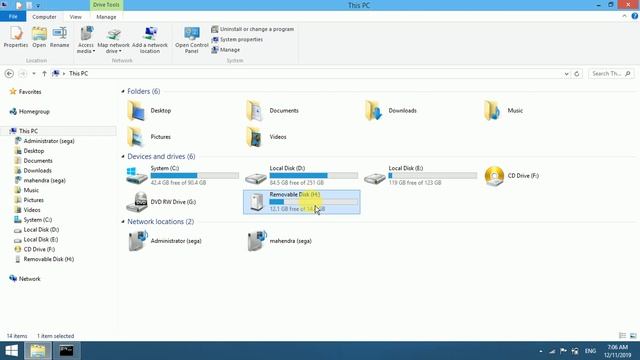This screenshot has width=640, height=360.
Task: Open the File menu tab
Action: (13, 17)
